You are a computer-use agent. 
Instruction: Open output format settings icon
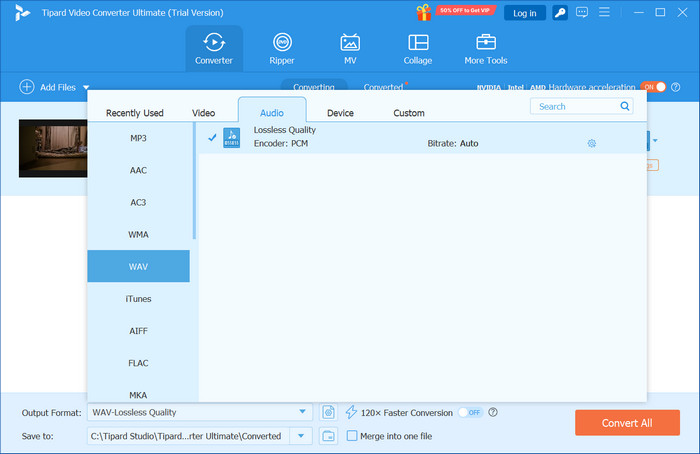[x=328, y=412]
